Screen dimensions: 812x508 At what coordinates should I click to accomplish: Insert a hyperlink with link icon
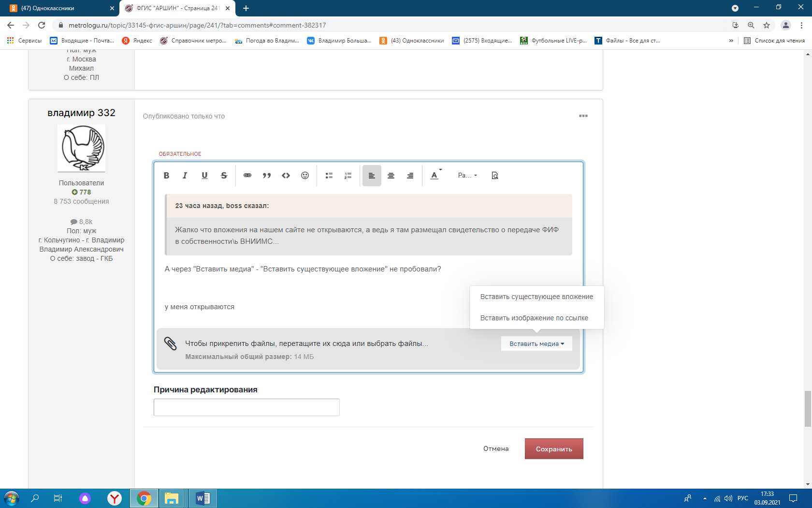247,176
